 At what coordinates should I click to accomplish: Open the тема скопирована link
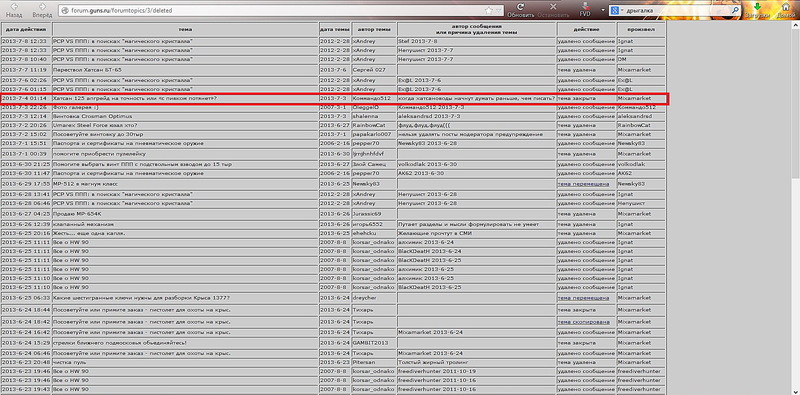click(583, 322)
